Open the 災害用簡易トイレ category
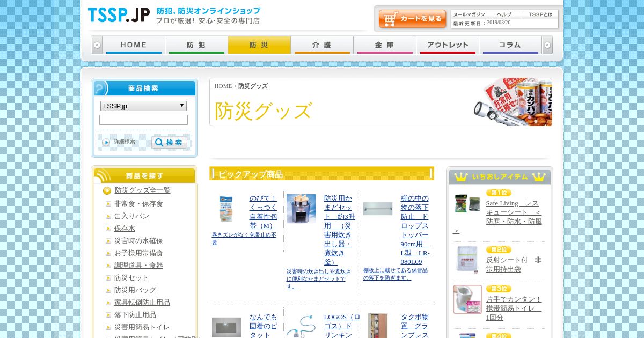Viewport: 644px width, 338px height. 142,327
